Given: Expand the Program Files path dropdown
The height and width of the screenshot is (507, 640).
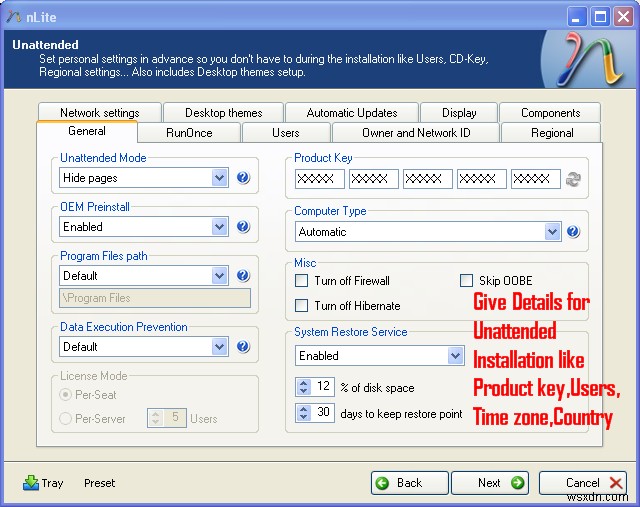Looking at the screenshot, I should pos(220,276).
